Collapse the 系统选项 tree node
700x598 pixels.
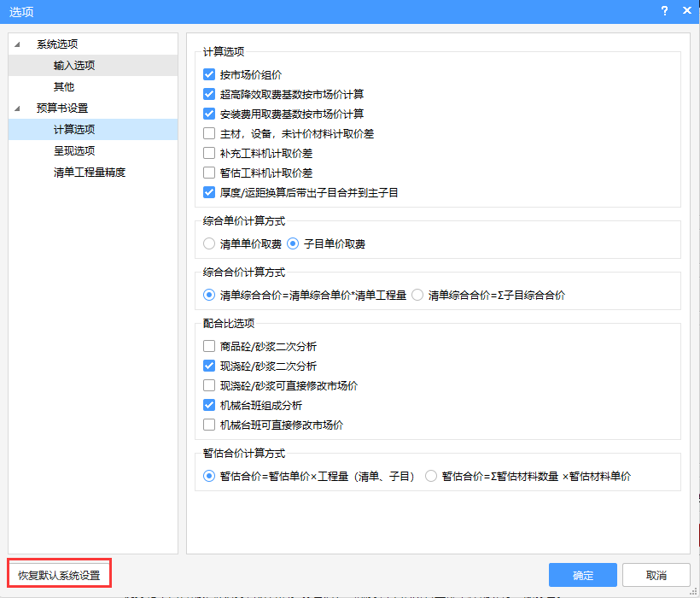18,44
